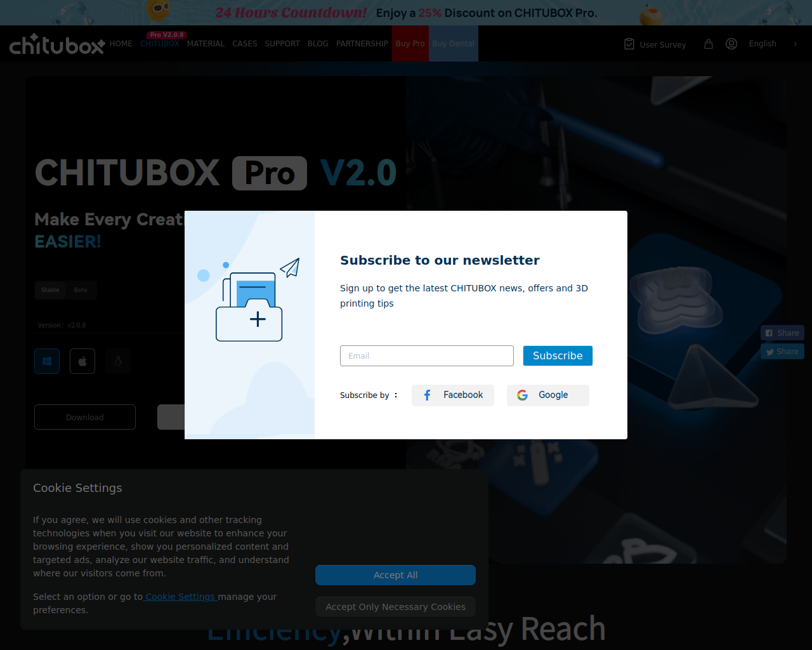This screenshot has height=650, width=812.
Task: Click the Buy Dental button
Action: coord(454,44)
